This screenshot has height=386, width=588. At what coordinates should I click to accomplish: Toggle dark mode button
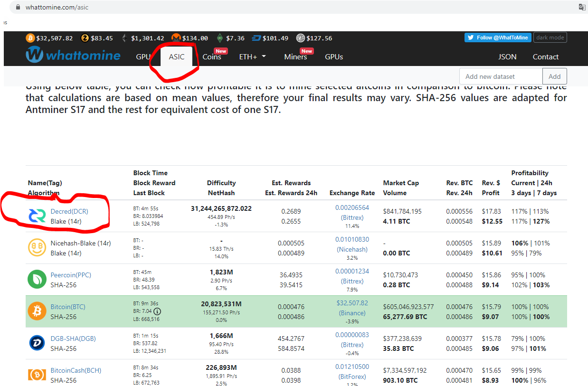coord(550,38)
